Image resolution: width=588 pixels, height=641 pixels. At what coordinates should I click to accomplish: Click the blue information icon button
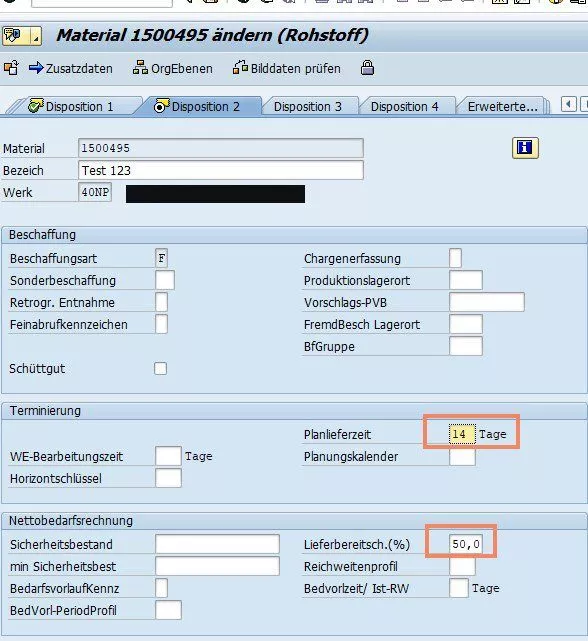pyautogui.click(x=525, y=148)
